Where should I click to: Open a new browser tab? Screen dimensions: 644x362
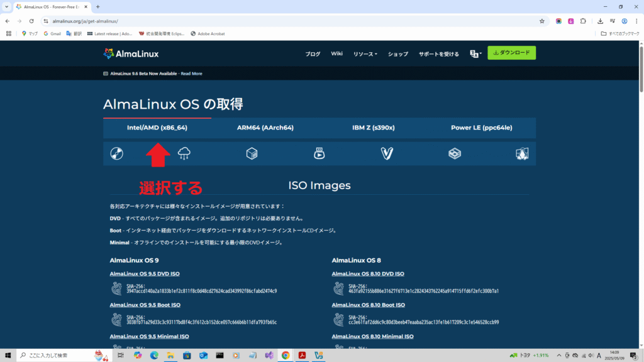(x=97, y=6)
